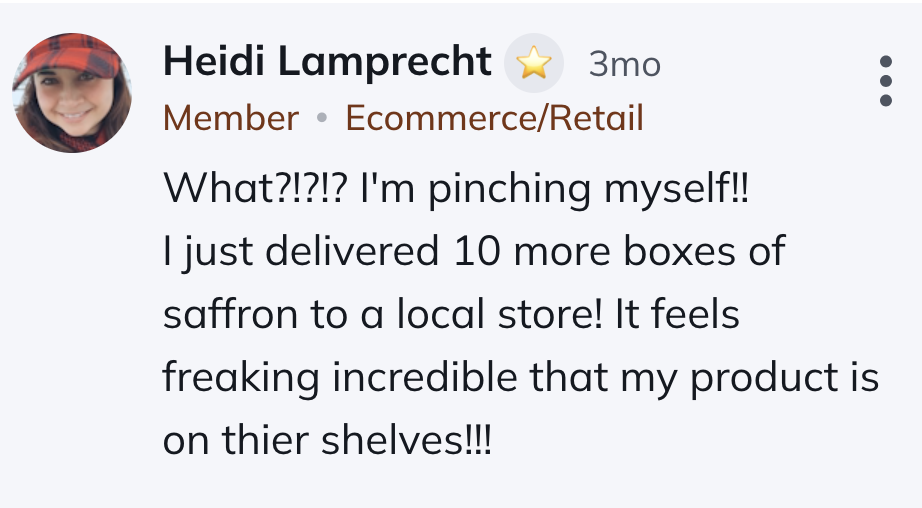Screen dimensions: 922x508
Task: Click the gold star badge icon
Action: (534, 63)
